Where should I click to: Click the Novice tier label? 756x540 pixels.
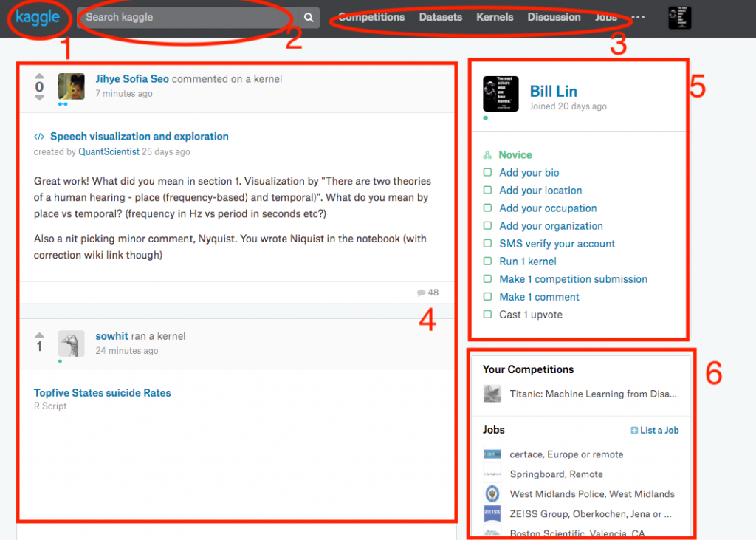(x=515, y=155)
